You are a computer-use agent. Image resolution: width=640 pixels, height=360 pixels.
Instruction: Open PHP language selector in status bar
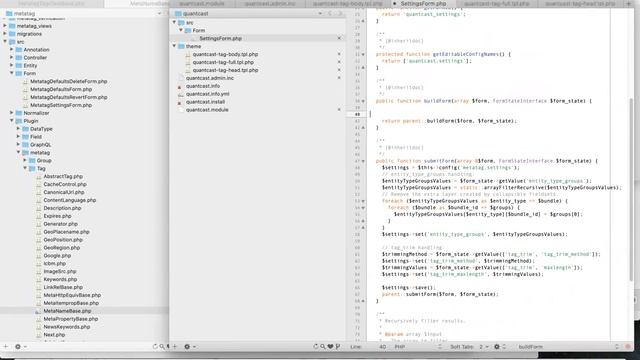tap(418, 347)
